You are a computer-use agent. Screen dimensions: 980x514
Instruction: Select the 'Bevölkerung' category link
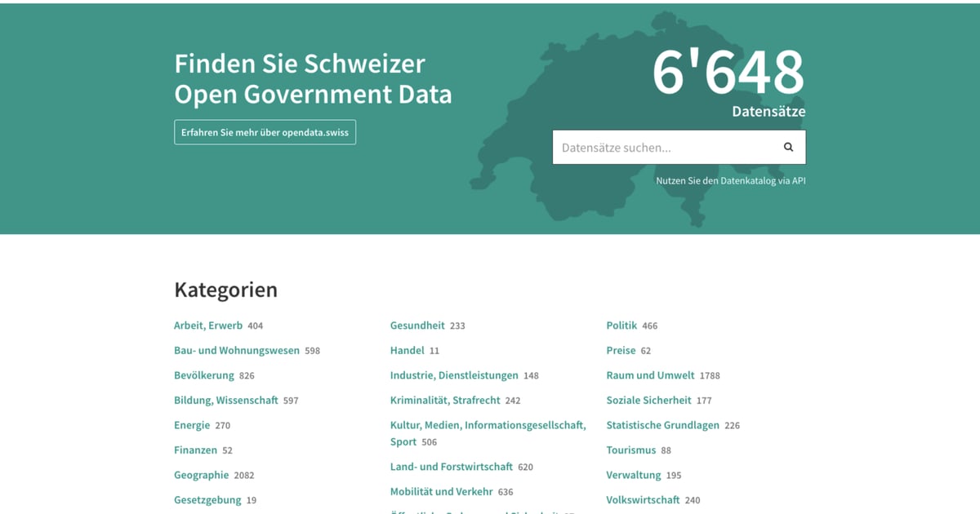pyautogui.click(x=204, y=375)
